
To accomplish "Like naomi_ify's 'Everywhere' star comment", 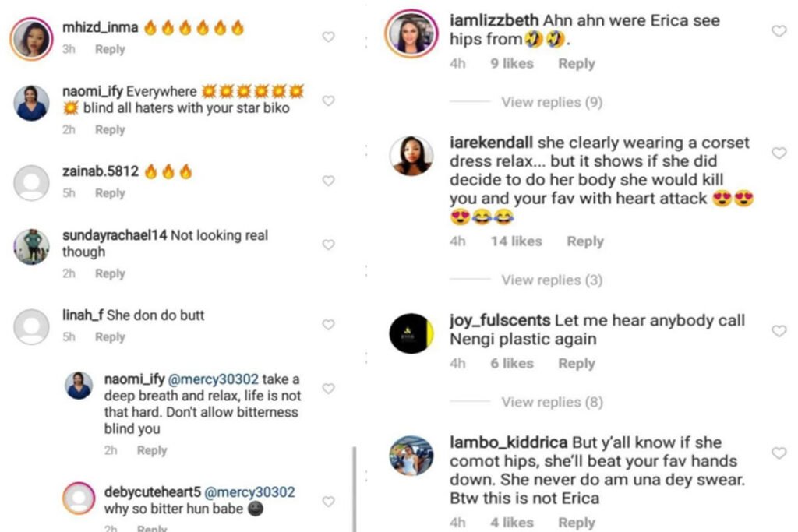I will click(328, 100).
